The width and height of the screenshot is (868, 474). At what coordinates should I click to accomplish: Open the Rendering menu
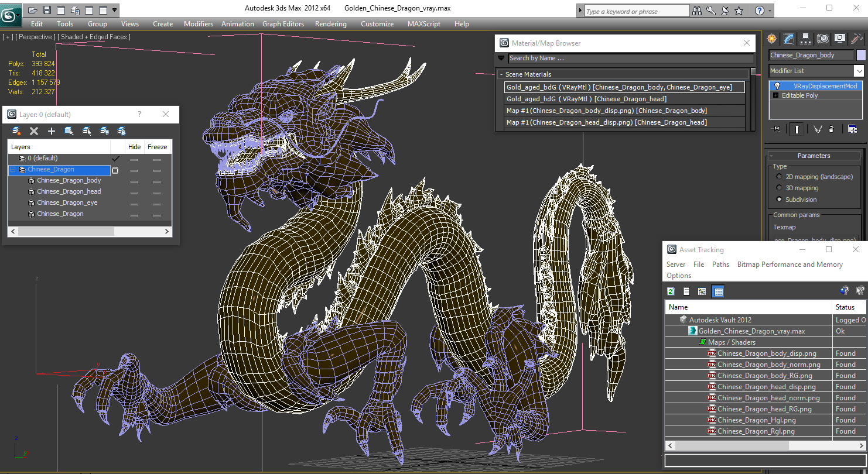click(330, 24)
